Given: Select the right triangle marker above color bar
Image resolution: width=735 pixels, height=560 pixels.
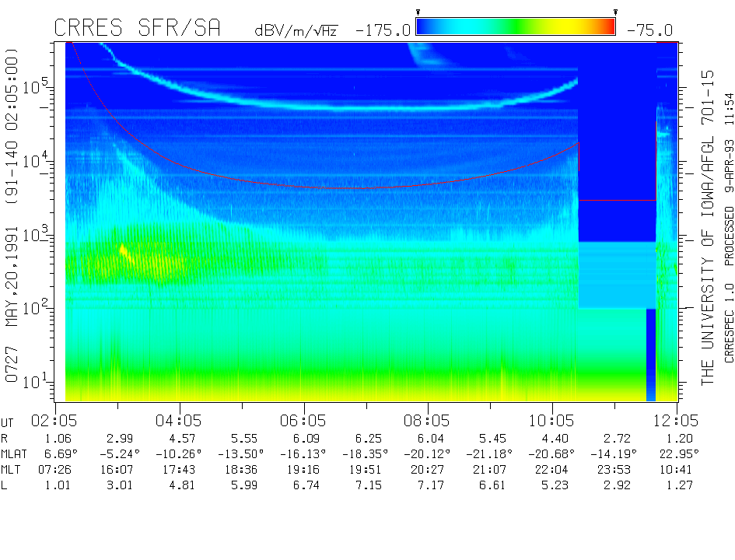Looking at the screenshot, I should tap(615, 12).
